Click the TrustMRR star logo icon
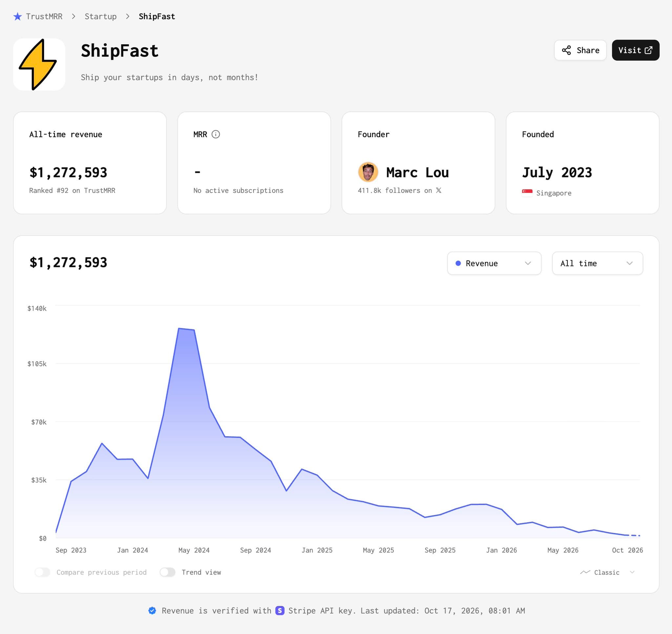 pyautogui.click(x=18, y=16)
